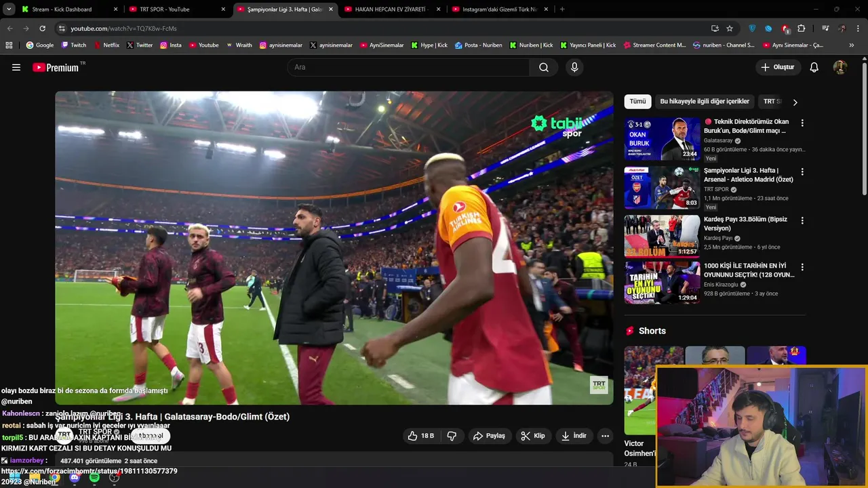Click the search magnifier button
868x488 pixels.
(544, 67)
